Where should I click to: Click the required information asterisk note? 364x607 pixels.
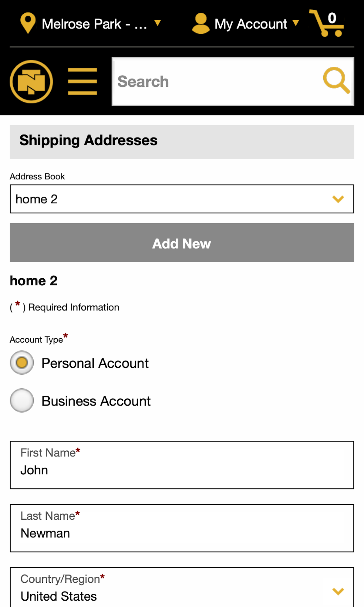click(64, 307)
